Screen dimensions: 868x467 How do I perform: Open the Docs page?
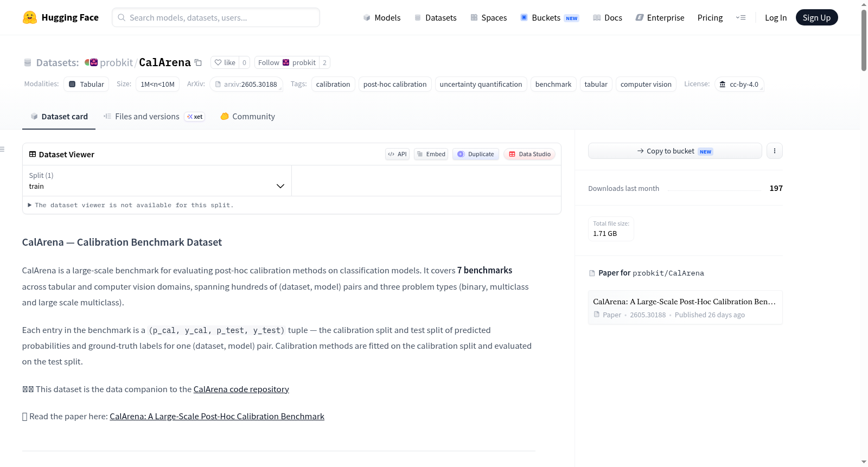(607, 17)
